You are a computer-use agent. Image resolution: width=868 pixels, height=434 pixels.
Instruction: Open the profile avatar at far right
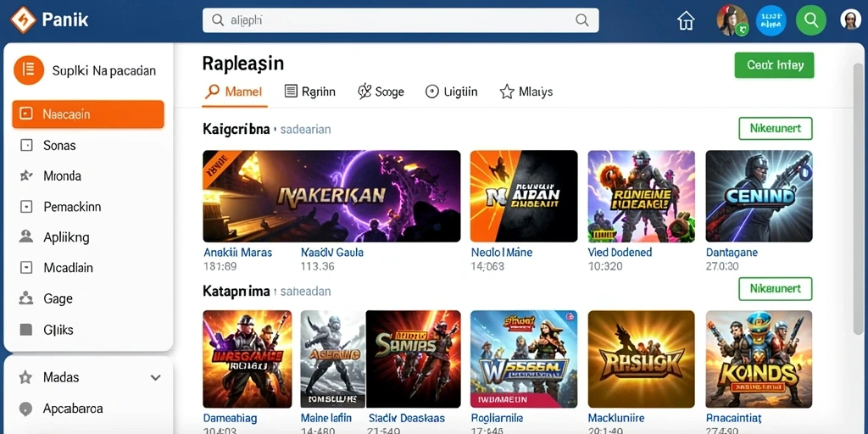(850, 20)
